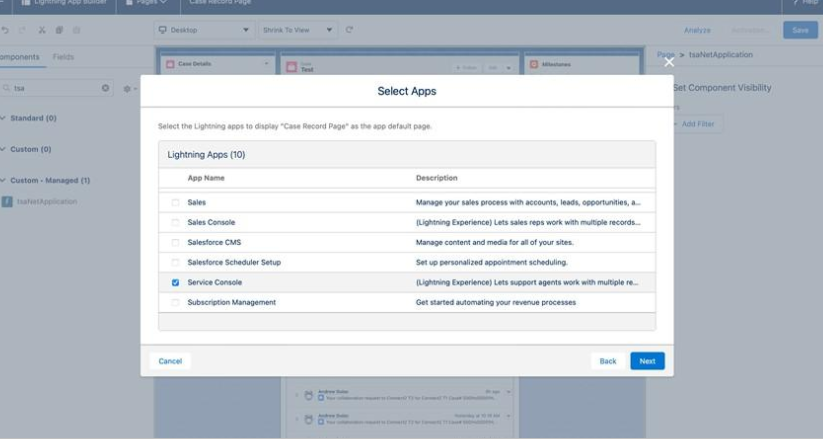Close the Select Apps dialog
This screenshot has width=823, height=439.
point(669,62)
